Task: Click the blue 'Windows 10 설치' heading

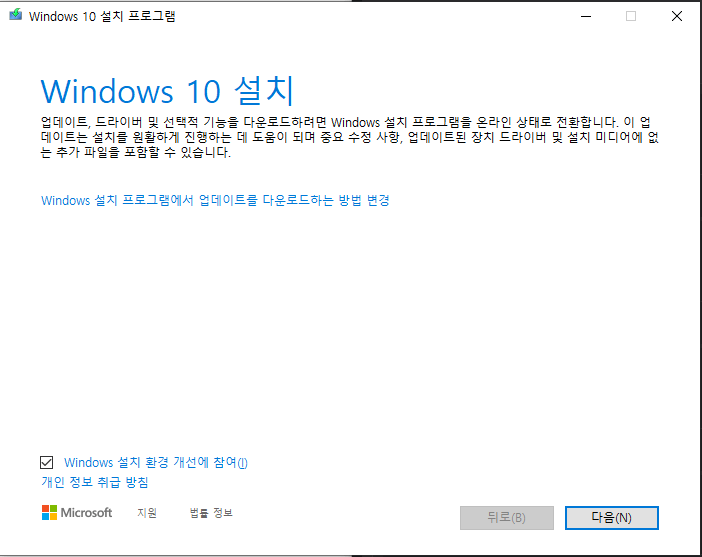Action: [x=167, y=91]
